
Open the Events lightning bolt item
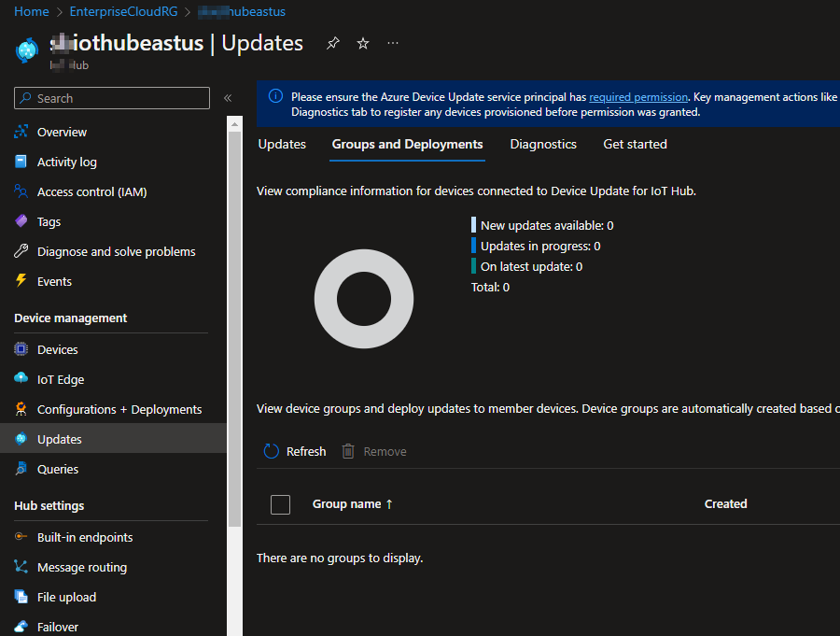(x=54, y=281)
